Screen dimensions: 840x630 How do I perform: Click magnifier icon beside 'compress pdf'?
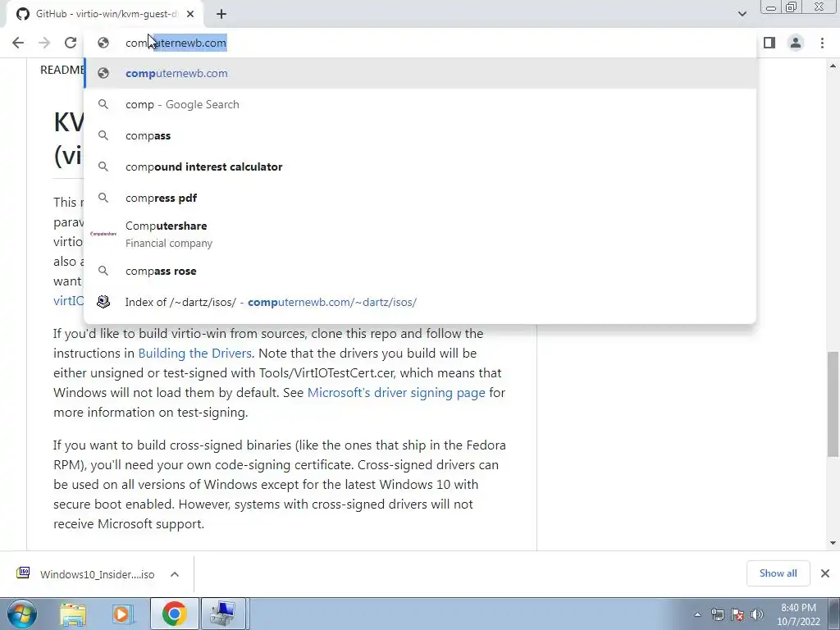(103, 198)
